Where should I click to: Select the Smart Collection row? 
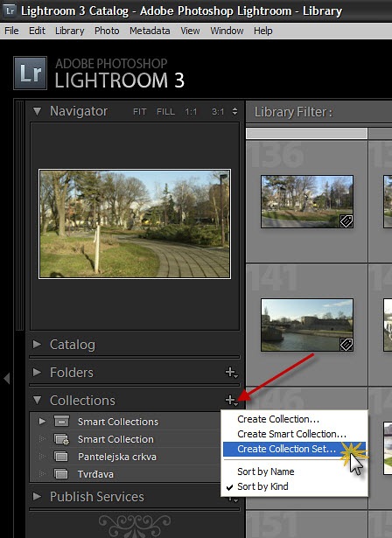[x=125, y=439]
